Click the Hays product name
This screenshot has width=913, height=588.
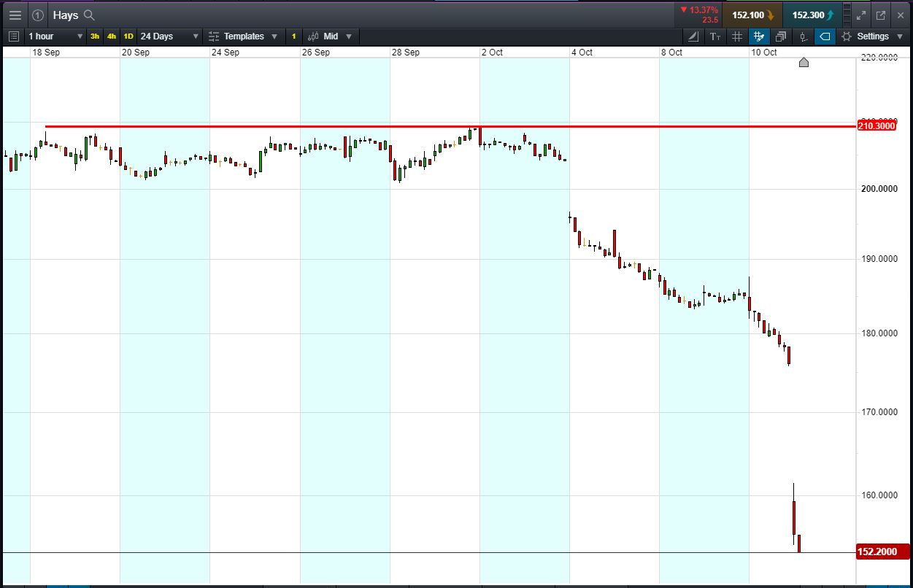[66, 15]
